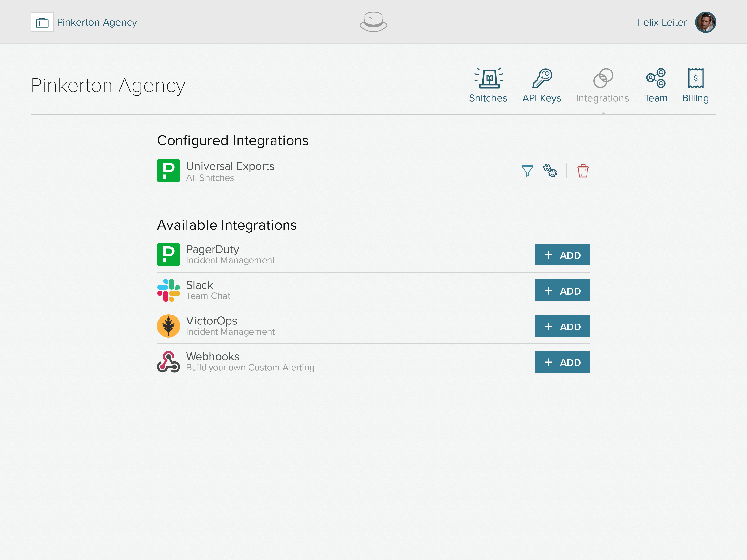The image size is (747, 560).
Task: Add the PagerDuty integration
Action: click(562, 254)
